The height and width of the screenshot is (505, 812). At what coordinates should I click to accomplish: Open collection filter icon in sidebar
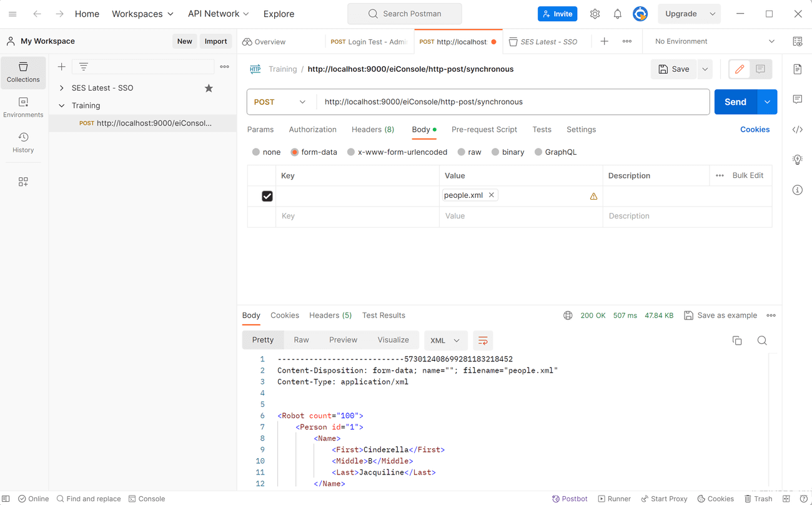pyautogui.click(x=84, y=67)
